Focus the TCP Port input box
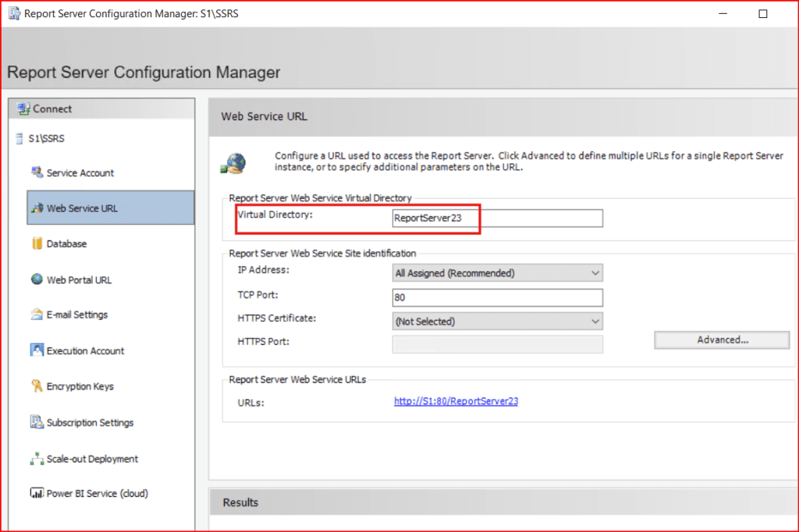This screenshot has height=532, width=799. click(497, 297)
